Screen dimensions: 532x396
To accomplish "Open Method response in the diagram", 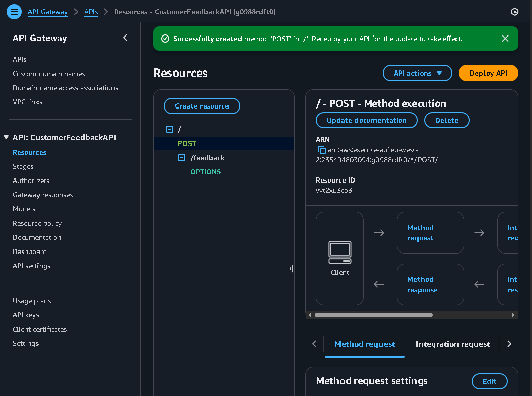I will [423, 284].
